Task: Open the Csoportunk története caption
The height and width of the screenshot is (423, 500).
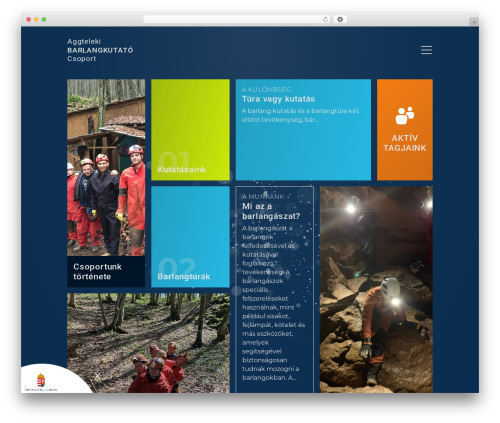Action: click(x=106, y=272)
